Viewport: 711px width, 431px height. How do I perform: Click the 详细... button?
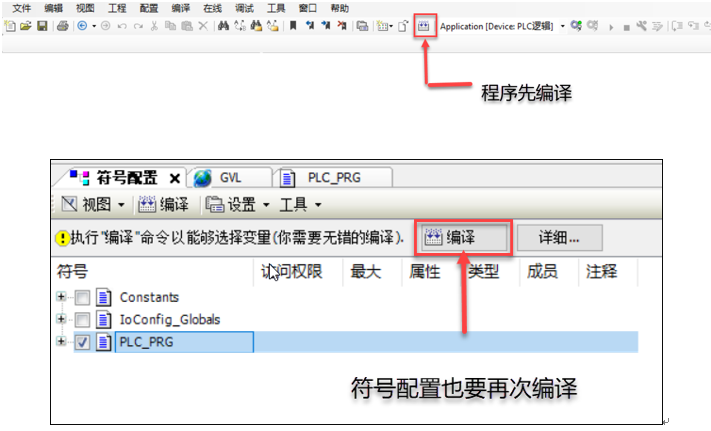tap(559, 237)
